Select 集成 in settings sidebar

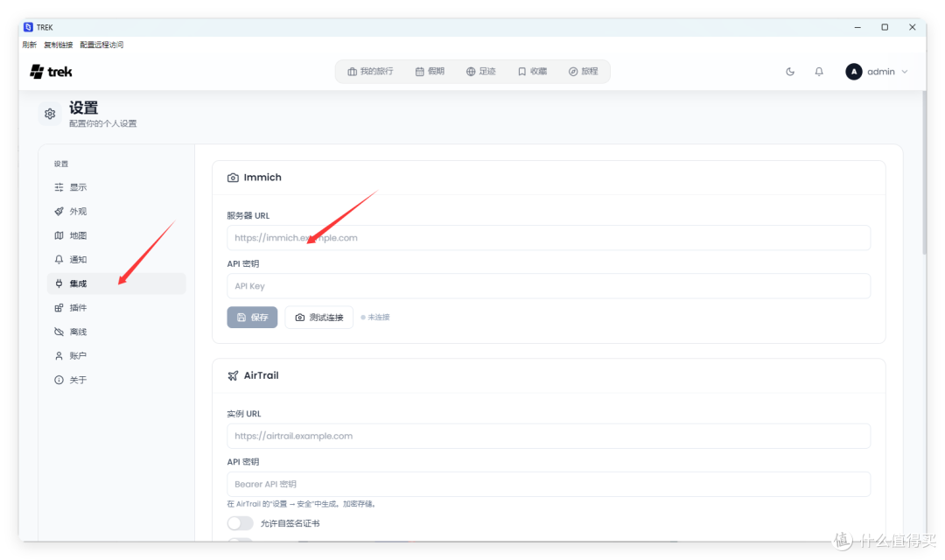[x=116, y=283]
